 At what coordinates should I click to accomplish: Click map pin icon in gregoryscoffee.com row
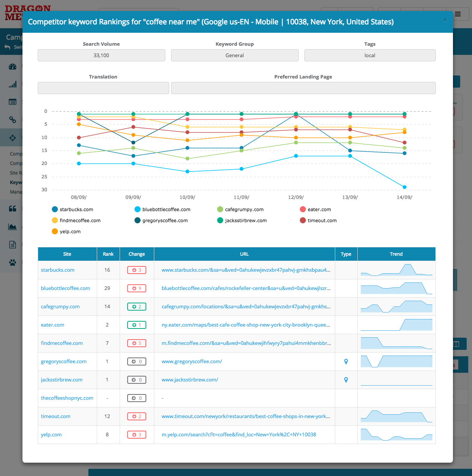coord(346,362)
